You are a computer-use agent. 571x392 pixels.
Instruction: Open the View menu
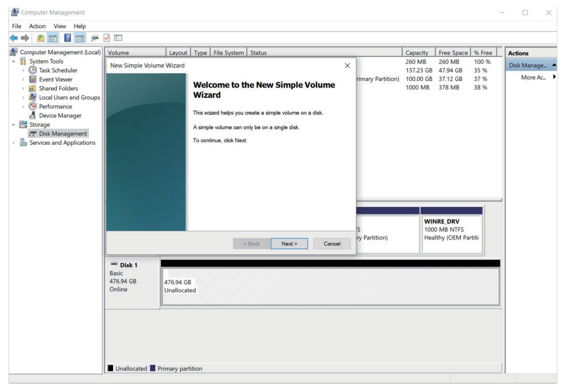[x=60, y=26]
